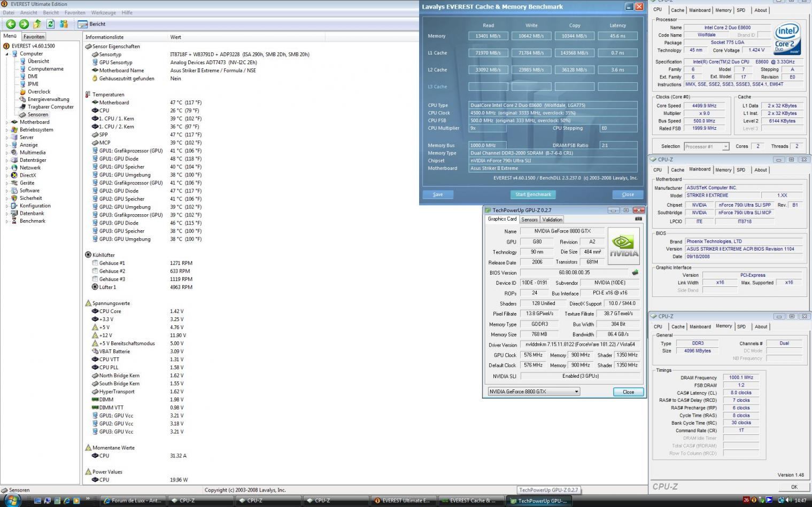This screenshot has height=507, width=812.
Task: Click the Sicherheit shield icon
Action: (14, 198)
